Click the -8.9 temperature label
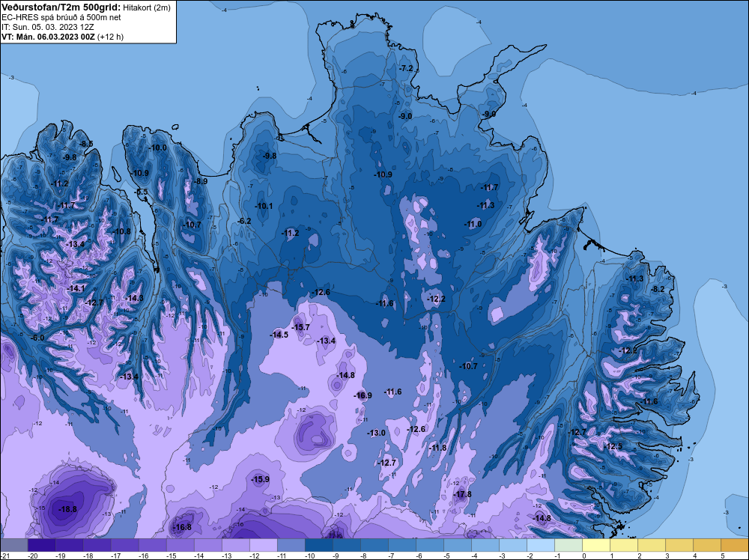Screen dimensions: 749x560 coord(201,181)
